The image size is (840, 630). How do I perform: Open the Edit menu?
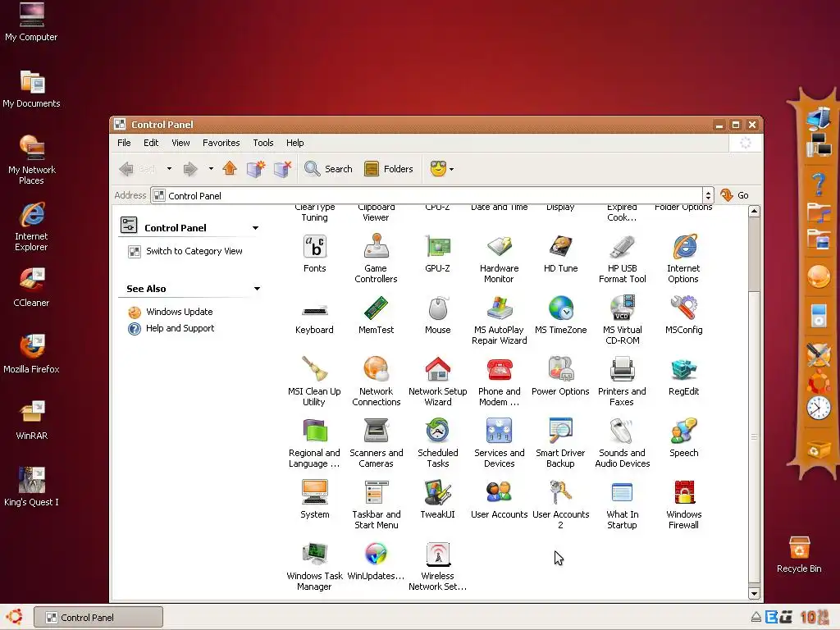pyautogui.click(x=151, y=143)
